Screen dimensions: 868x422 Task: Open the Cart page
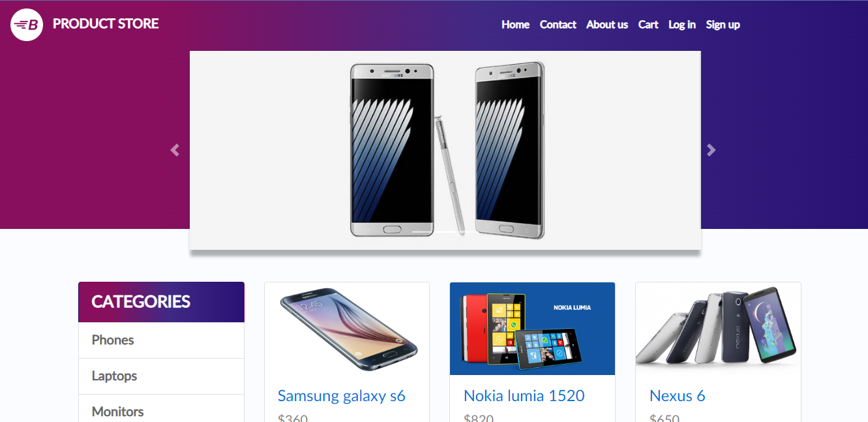[648, 25]
